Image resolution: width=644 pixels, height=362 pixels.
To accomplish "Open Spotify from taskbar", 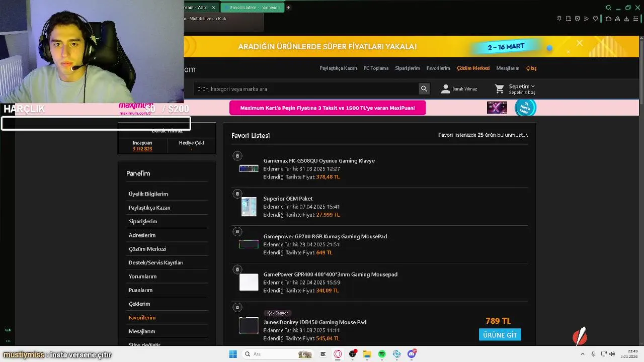I will point(382,354).
